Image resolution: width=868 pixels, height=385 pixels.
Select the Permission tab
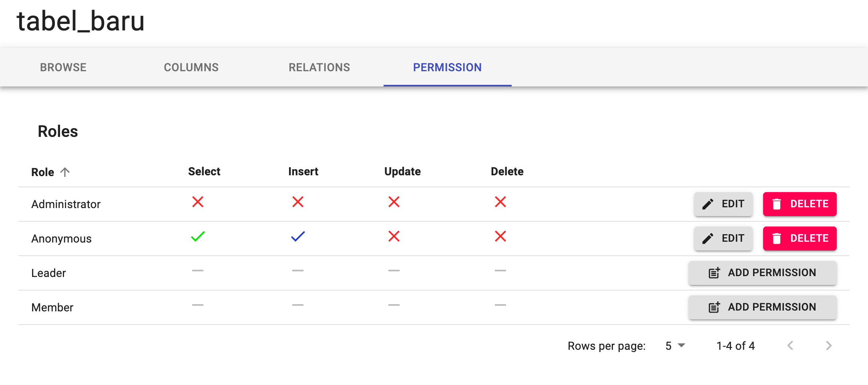click(447, 67)
